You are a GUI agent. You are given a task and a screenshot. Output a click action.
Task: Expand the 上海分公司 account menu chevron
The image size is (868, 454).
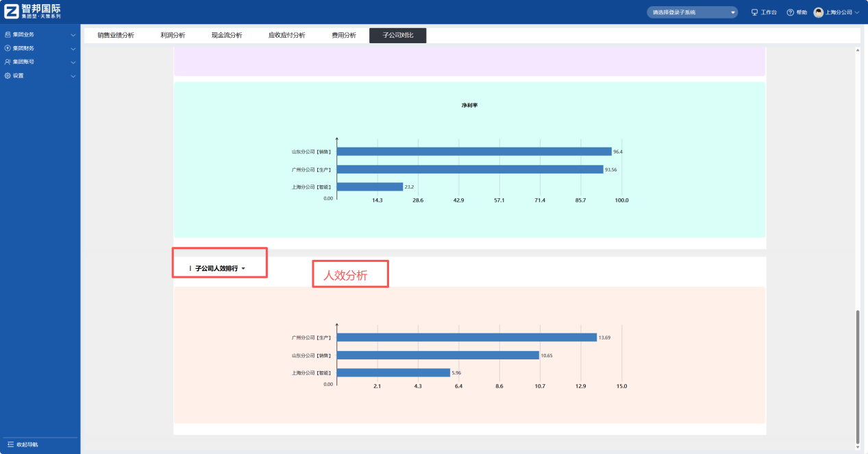[857, 12]
